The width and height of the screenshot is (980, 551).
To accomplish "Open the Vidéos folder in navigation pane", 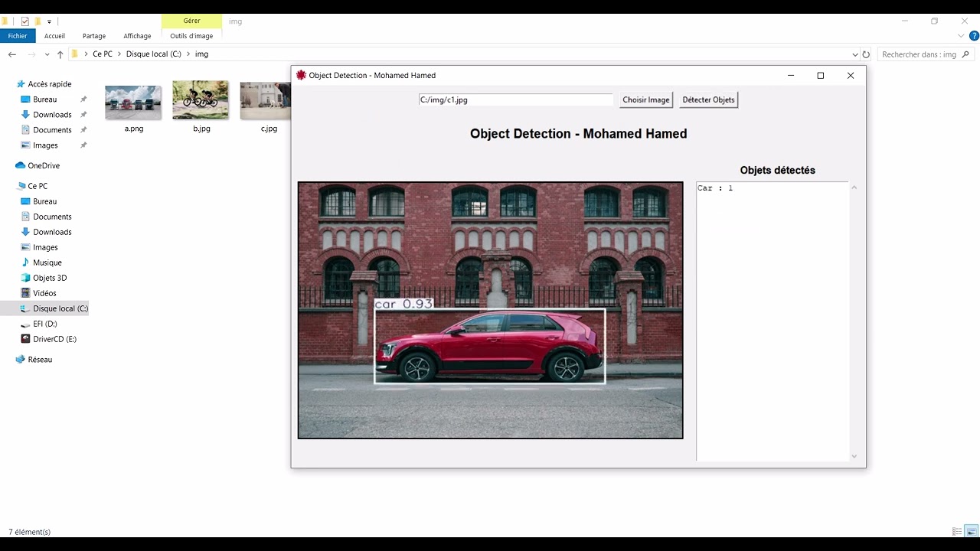I will [44, 293].
